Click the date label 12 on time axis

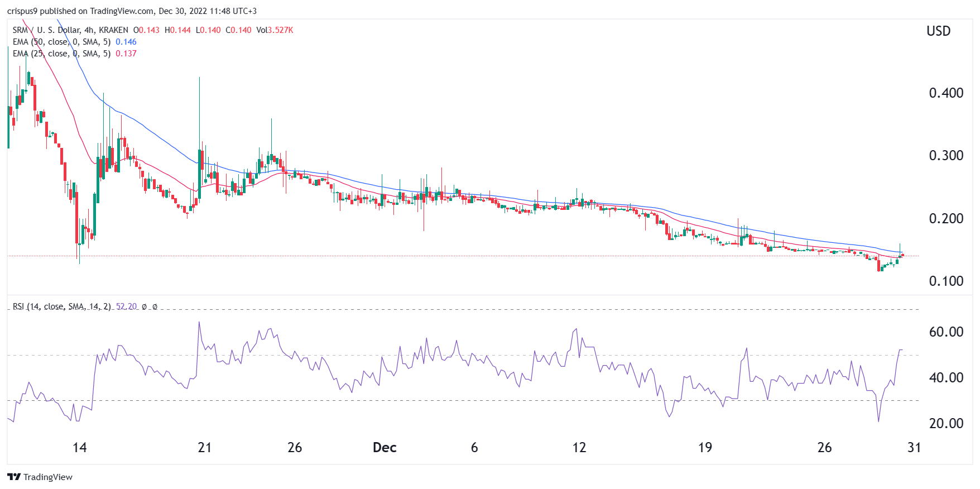tap(579, 448)
